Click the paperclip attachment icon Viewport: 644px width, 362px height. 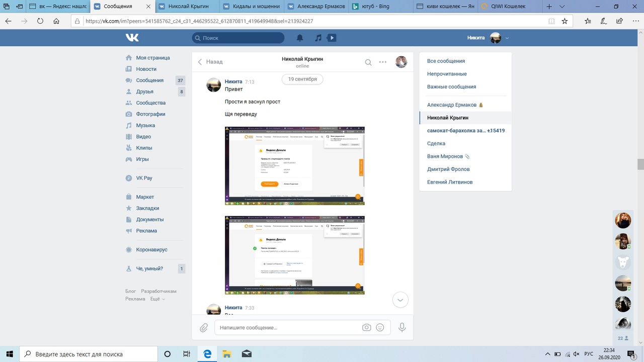[x=204, y=327]
